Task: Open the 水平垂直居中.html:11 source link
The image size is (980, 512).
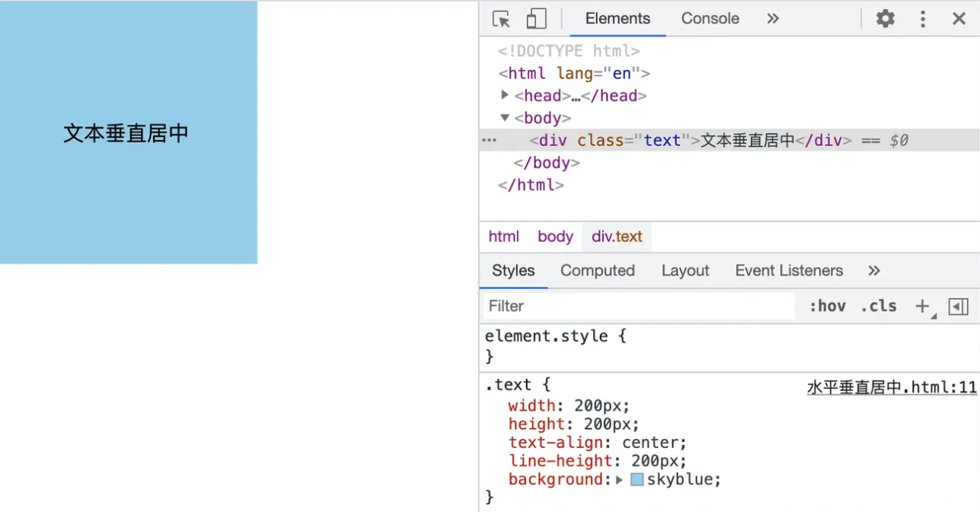Action: pos(891,388)
